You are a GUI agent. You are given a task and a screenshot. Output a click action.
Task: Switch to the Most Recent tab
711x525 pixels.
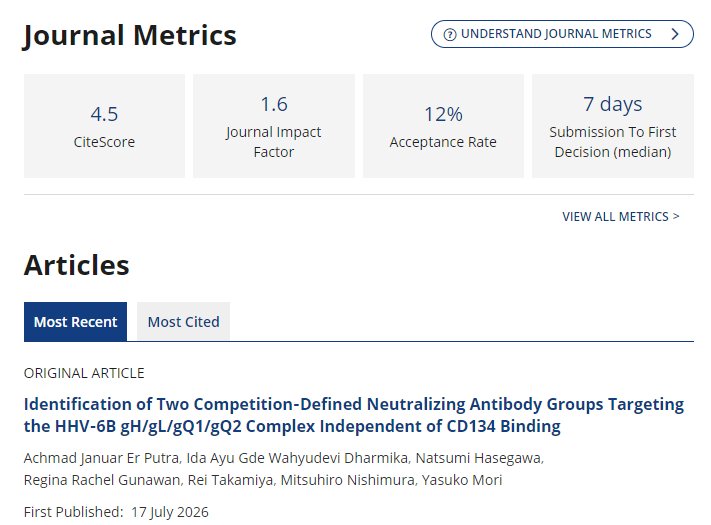pos(75,321)
